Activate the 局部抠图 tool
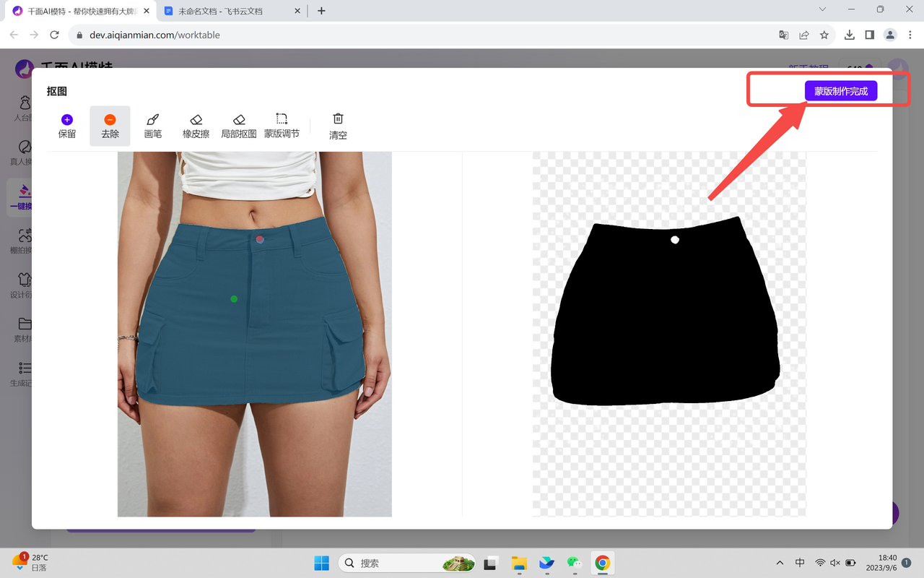This screenshot has height=578, width=924. 239,126
